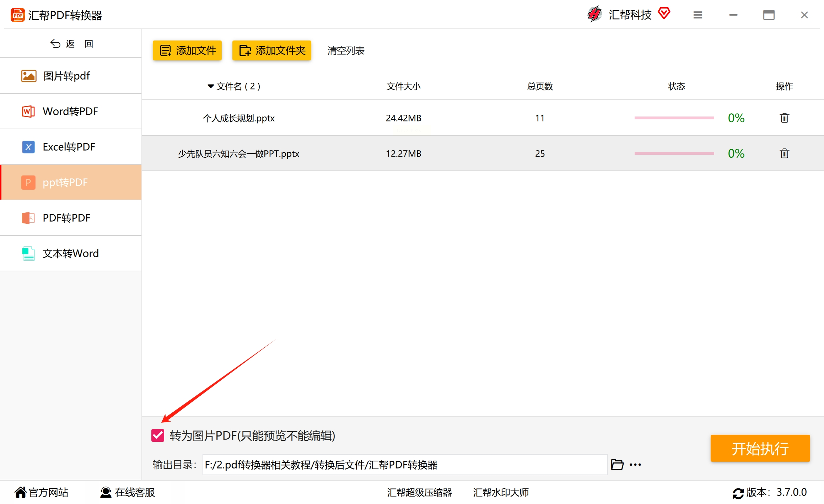Click 添加文件夹 to add folder
The height and width of the screenshot is (504, 824).
(272, 50)
